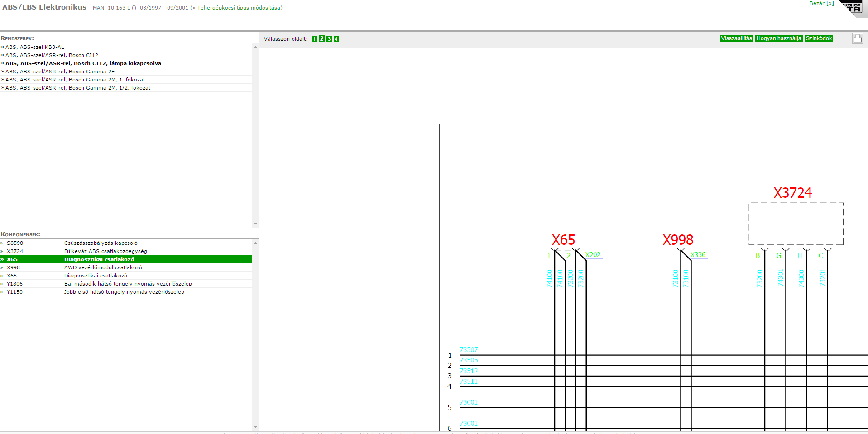This screenshot has height=434, width=868.
Task: Pick Y1806 rear axle pressure valve
Action: tap(128, 284)
